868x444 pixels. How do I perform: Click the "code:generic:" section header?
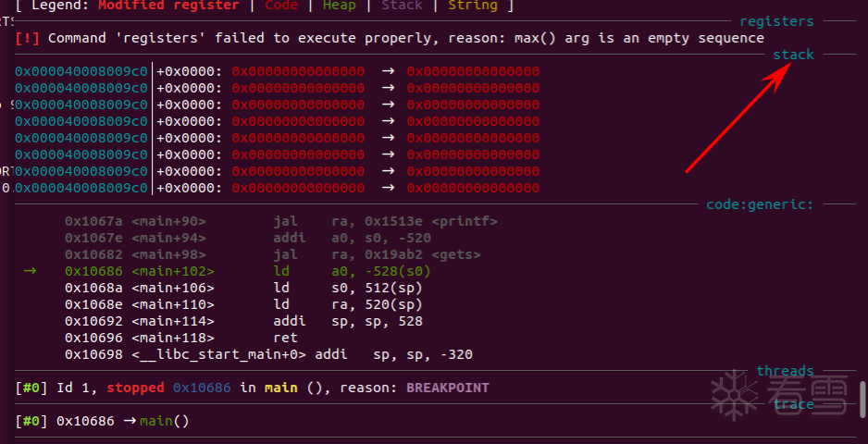tap(759, 204)
